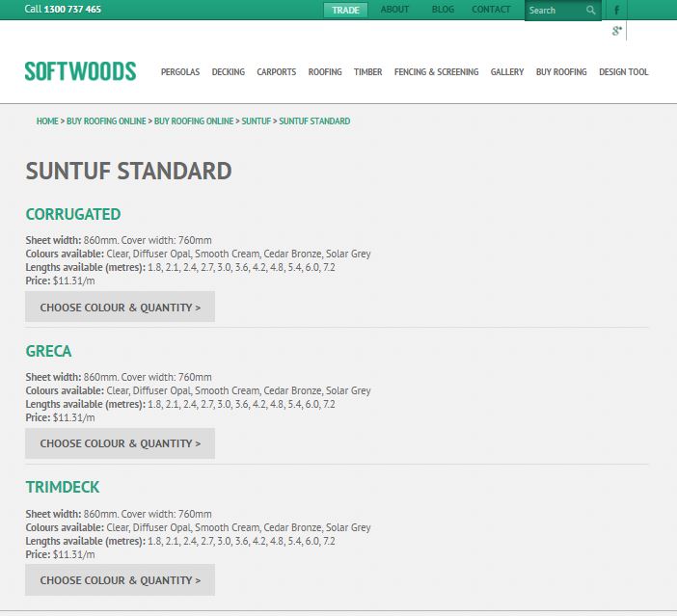Image resolution: width=677 pixels, height=616 pixels.
Task: Launch the Design Tool
Action: 623,72
